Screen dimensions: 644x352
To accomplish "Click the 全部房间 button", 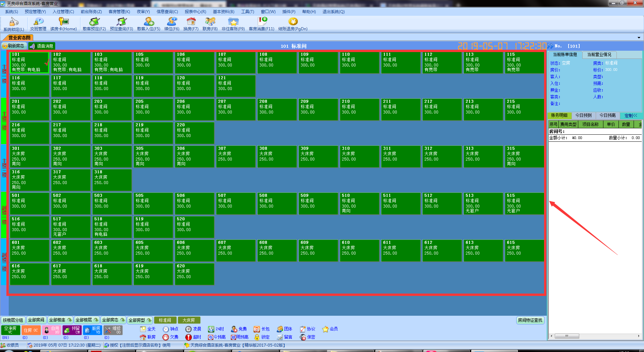I will (36, 320).
